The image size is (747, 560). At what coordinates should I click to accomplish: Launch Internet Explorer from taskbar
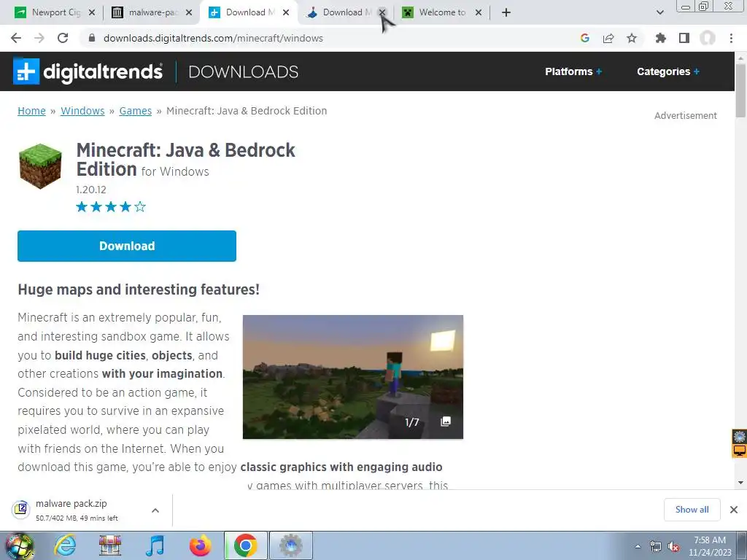tap(64, 545)
